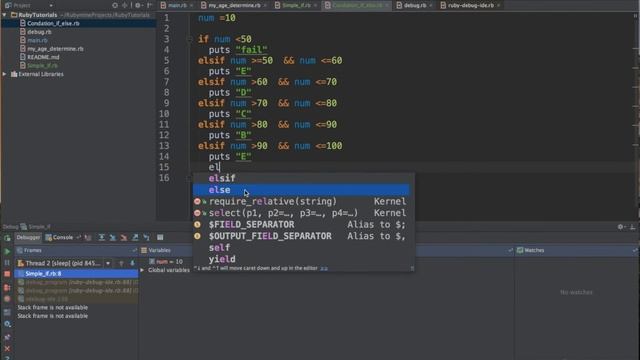Stop the debug session red square
This screenshot has height=360, width=640.
pyautogui.click(x=7, y=274)
